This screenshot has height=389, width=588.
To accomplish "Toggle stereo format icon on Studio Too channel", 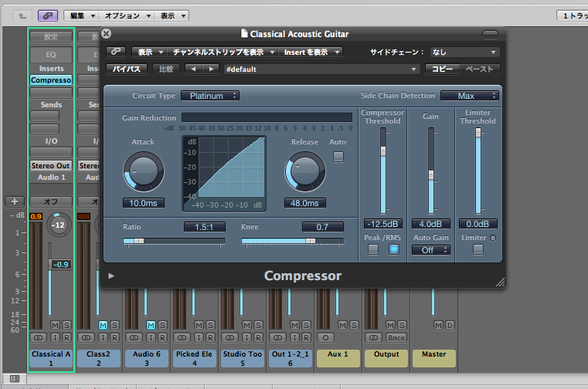I will click(x=230, y=337).
